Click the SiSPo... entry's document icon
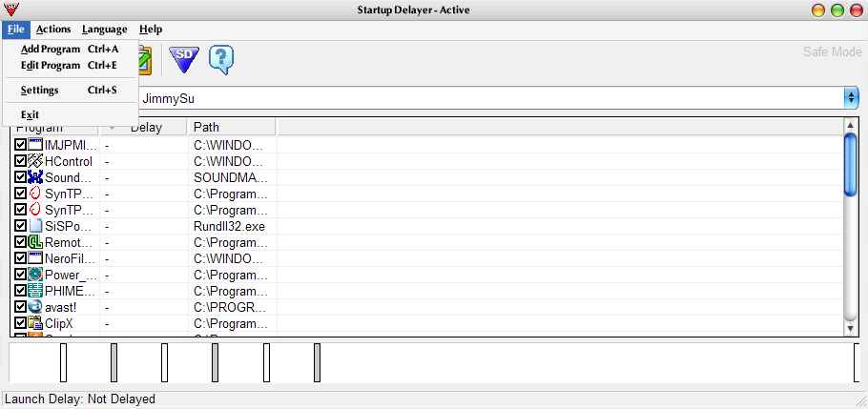The width and height of the screenshot is (868, 409). click(x=35, y=226)
